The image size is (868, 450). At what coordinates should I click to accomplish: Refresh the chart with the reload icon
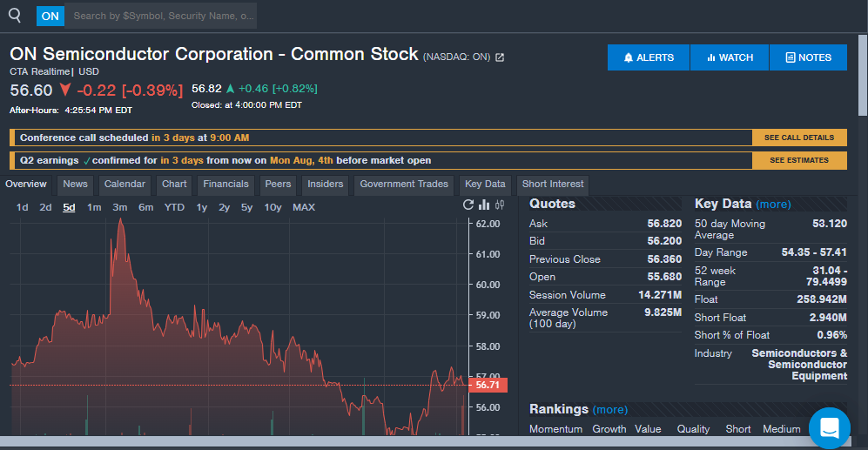(468, 205)
